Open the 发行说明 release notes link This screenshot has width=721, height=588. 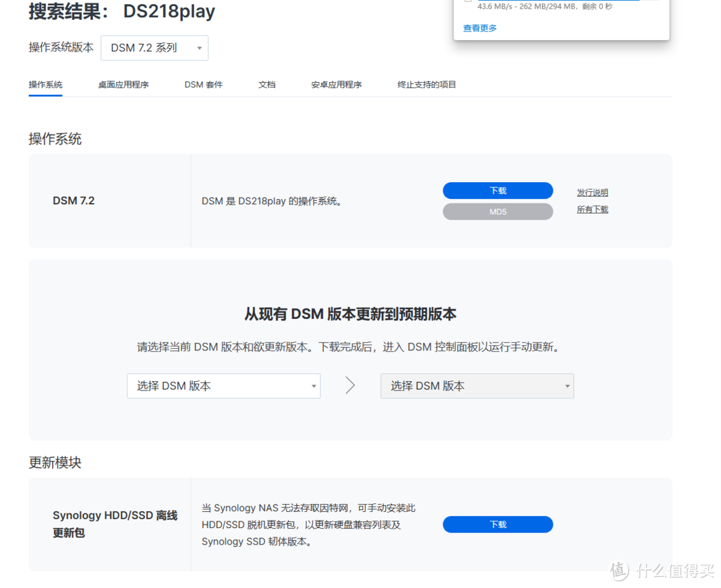[x=591, y=192]
